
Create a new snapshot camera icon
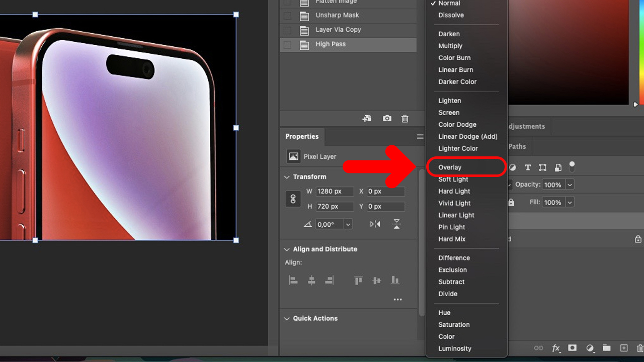coord(387,119)
